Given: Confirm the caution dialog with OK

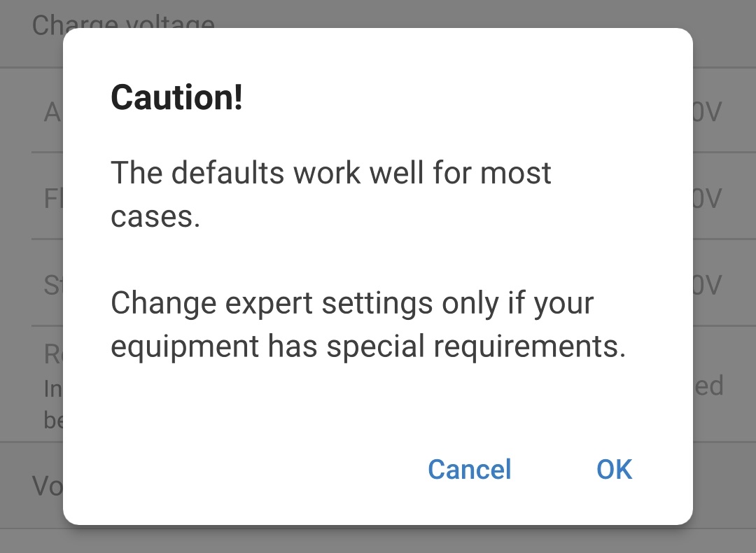Looking at the screenshot, I should pyautogui.click(x=614, y=470).
